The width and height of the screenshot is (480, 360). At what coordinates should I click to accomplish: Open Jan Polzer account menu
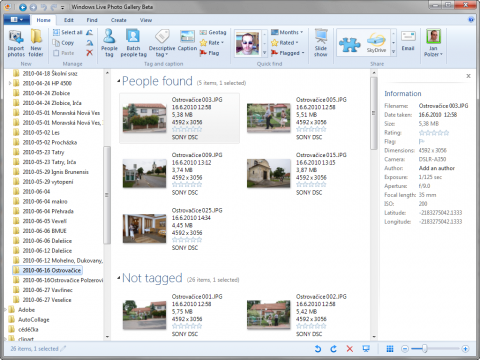(433, 43)
